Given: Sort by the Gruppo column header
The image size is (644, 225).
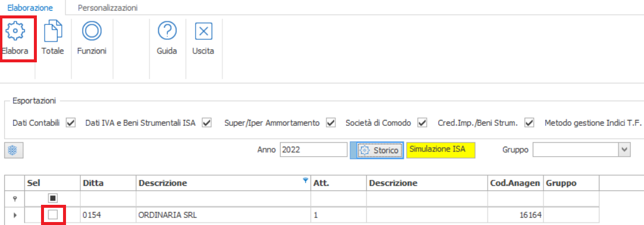Looking at the screenshot, I should point(571,183).
